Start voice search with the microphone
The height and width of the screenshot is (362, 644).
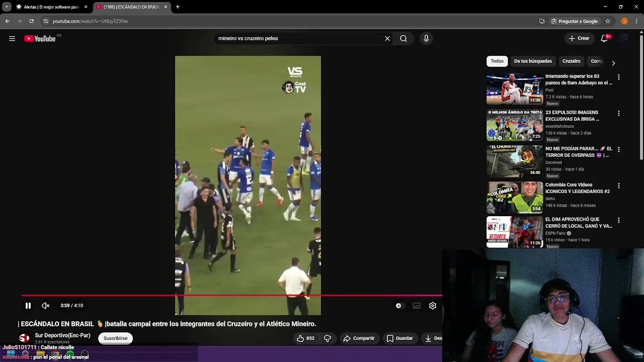tap(426, 38)
